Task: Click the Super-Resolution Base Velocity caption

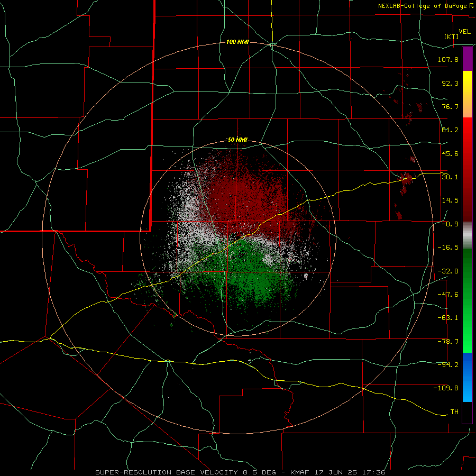Action: (x=241, y=472)
